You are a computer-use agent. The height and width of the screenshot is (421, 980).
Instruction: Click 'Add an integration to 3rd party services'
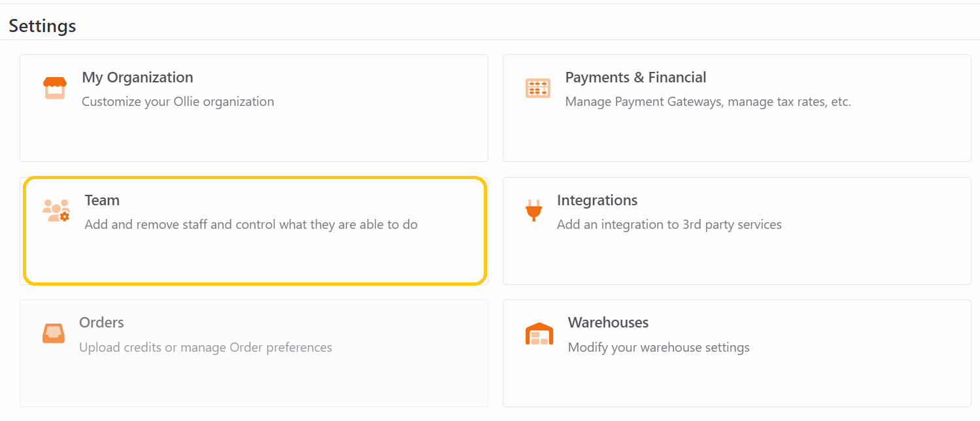pos(669,224)
